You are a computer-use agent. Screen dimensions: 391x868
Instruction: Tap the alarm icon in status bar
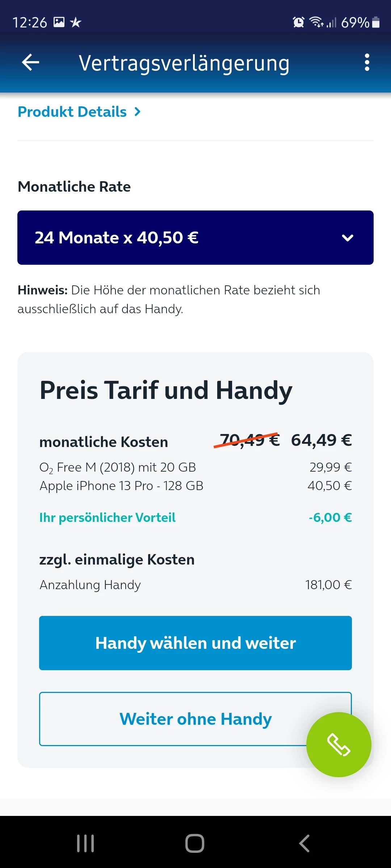[x=298, y=22]
